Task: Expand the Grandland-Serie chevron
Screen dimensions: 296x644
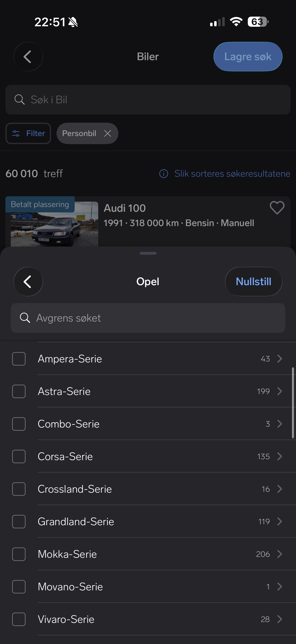Action: pos(280,521)
